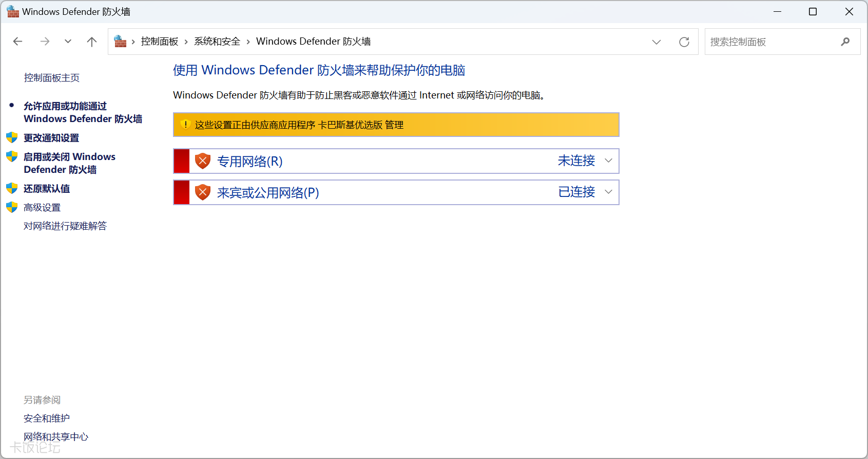Open address bar history dropdown
Viewport: 868px width, 459px height.
point(657,42)
